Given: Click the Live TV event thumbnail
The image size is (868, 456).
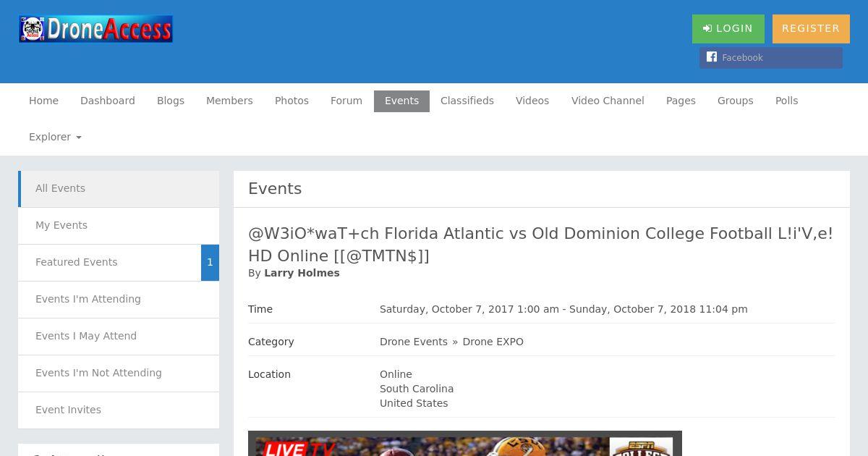Looking at the screenshot, I should (465, 444).
